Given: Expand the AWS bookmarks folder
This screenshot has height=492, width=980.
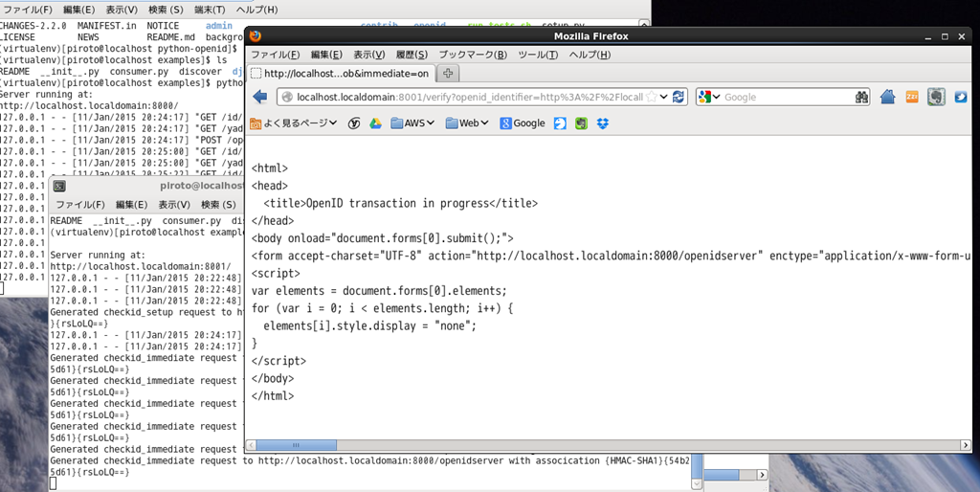Looking at the screenshot, I should 412,123.
